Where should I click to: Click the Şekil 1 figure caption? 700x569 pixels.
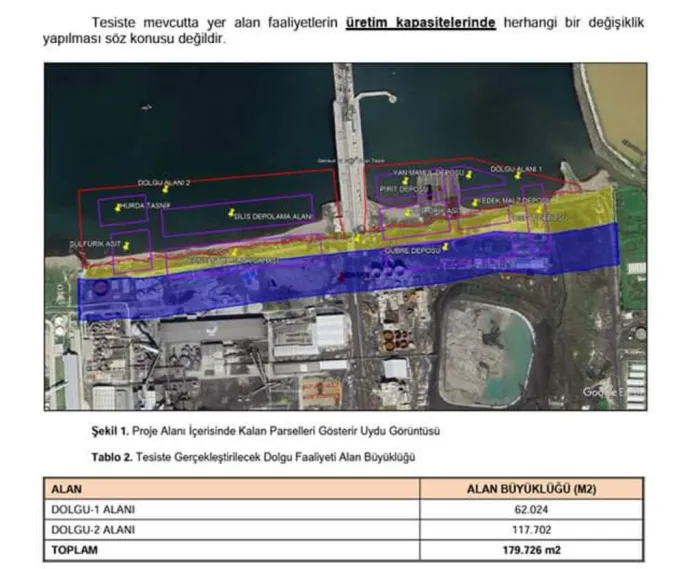(x=266, y=431)
